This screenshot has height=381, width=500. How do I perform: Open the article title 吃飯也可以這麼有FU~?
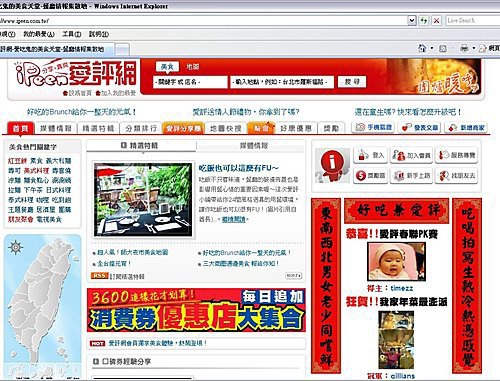(238, 168)
